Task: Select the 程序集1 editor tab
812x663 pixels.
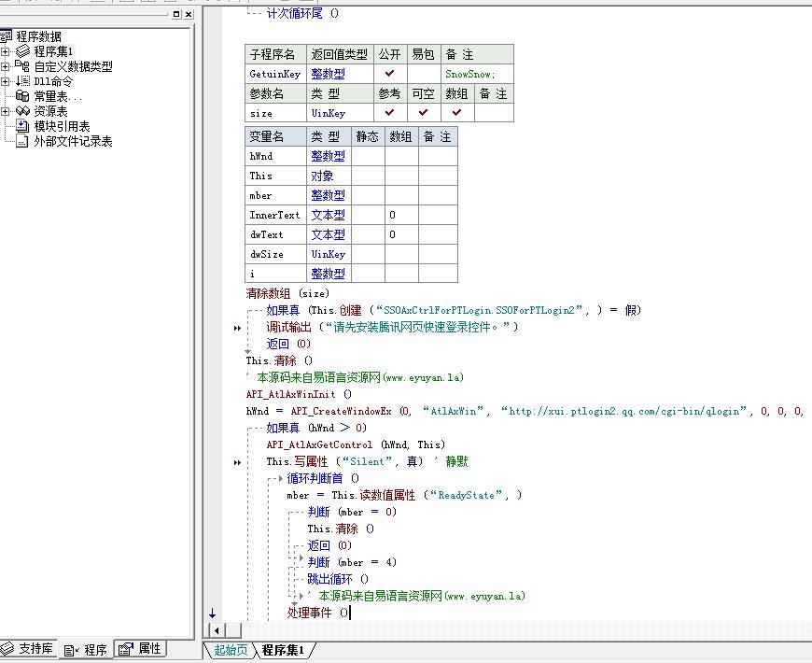Action: tap(284, 650)
